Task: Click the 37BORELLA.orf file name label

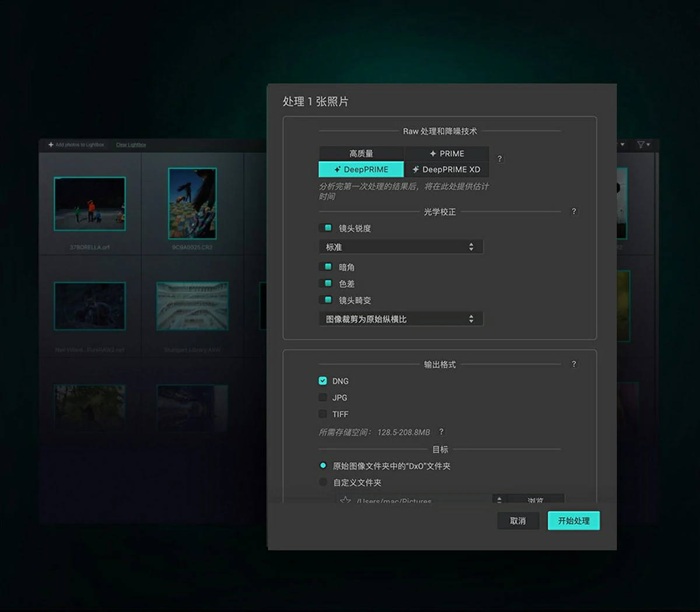Action: tap(90, 247)
